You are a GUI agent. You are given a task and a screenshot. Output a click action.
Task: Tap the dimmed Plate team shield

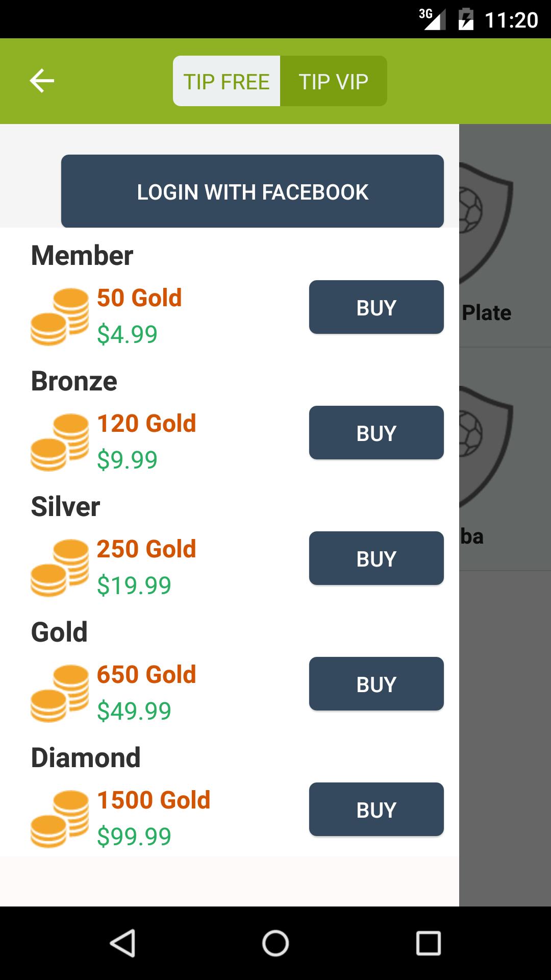[485, 219]
